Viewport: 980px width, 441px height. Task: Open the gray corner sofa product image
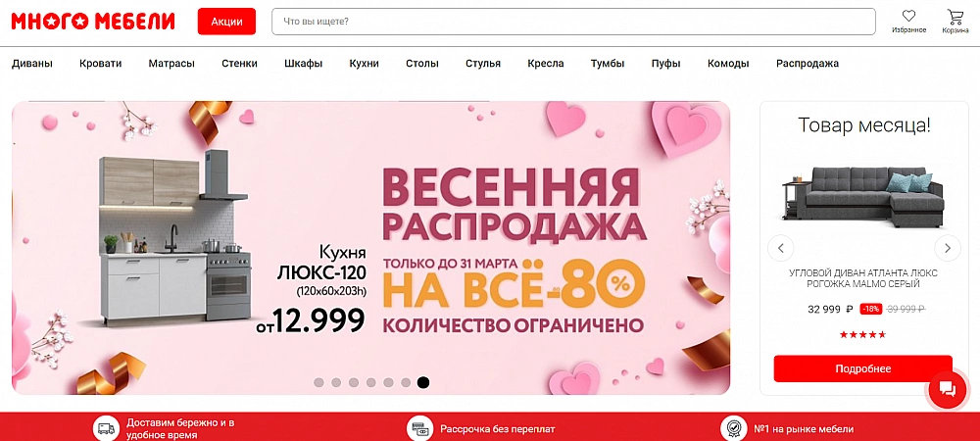tap(862, 196)
